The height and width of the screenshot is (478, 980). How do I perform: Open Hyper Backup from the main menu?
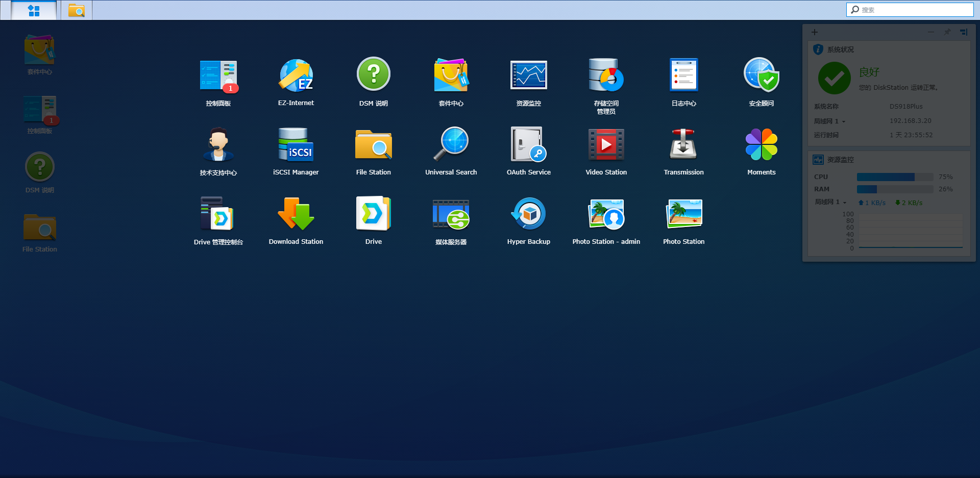point(528,215)
